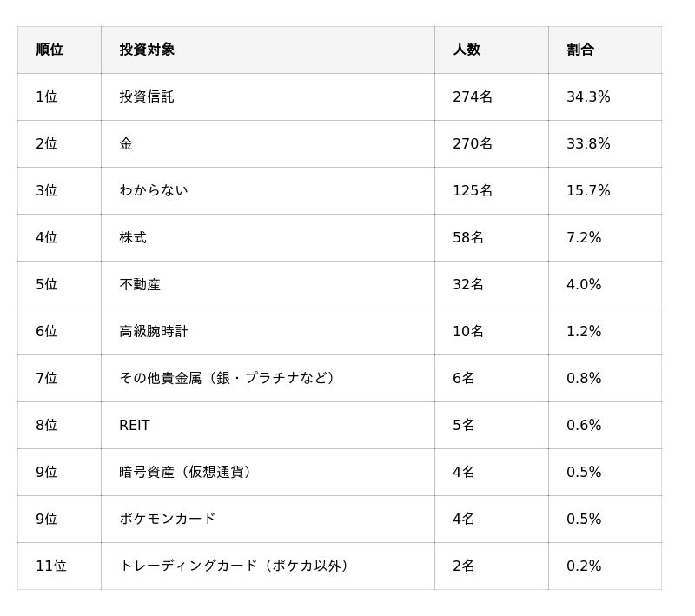Select the 株式 cell
Image resolution: width=695 pixels, height=616 pixels.
click(x=133, y=237)
